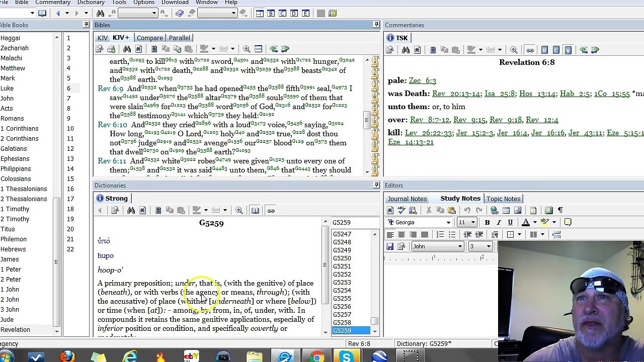Click the spell check icon in Editors
The height and width of the screenshot is (362, 644).
401,210
